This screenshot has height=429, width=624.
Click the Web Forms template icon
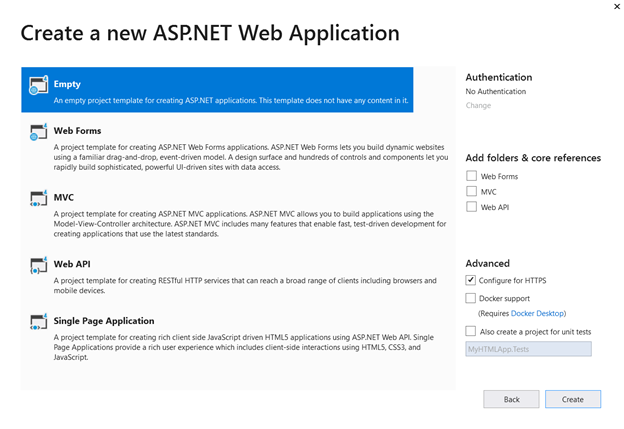pos(39,132)
